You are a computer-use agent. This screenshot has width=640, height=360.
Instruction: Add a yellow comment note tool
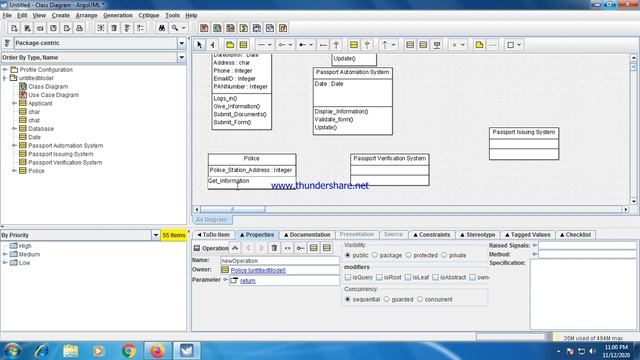pyautogui.click(x=479, y=45)
